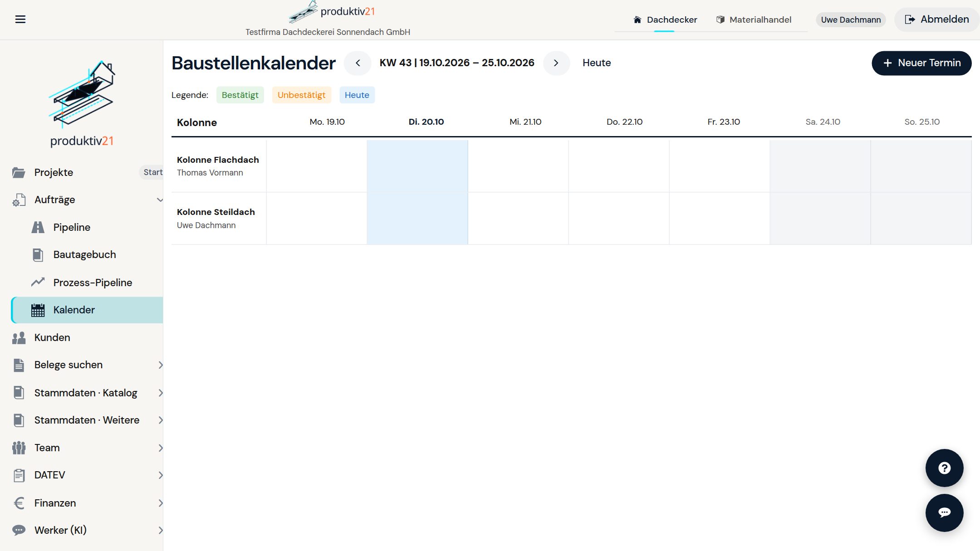The width and height of the screenshot is (980, 551).
Task: Expand the Team chevron
Action: click(160, 448)
